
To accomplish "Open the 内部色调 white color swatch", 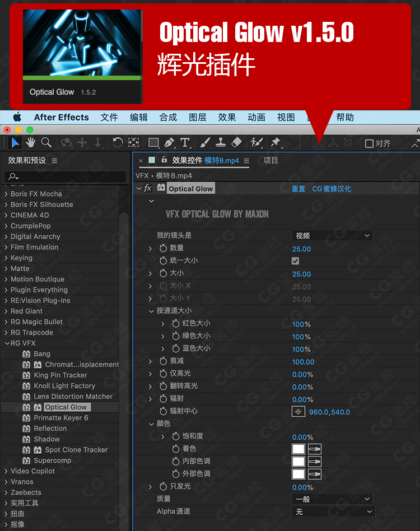I will click(x=298, y=462).
